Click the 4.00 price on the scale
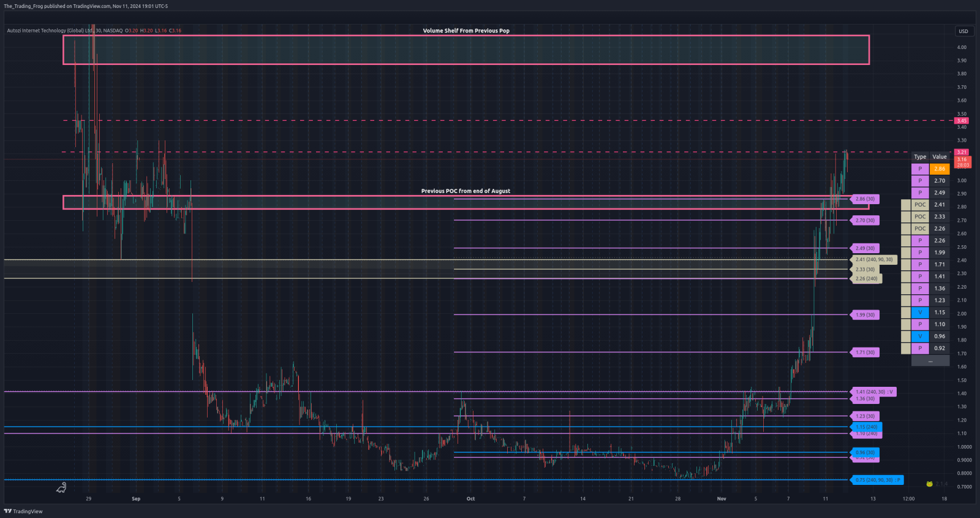 962,47
